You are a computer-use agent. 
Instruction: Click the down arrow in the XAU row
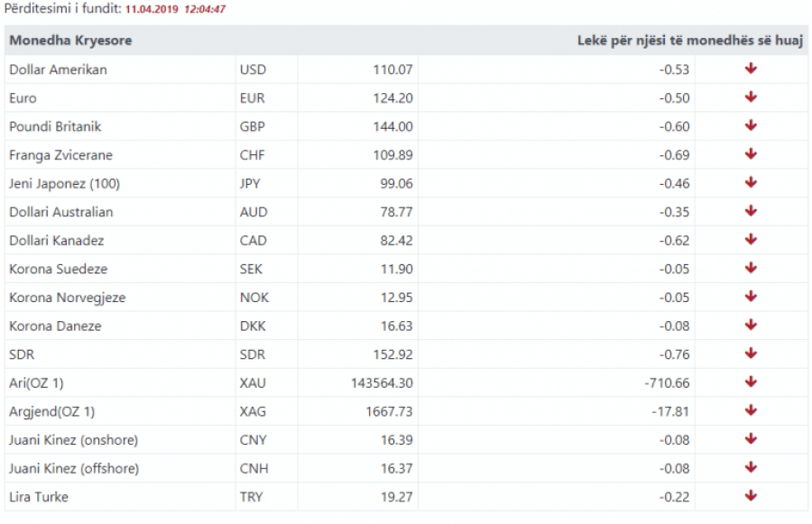point(751,382)
